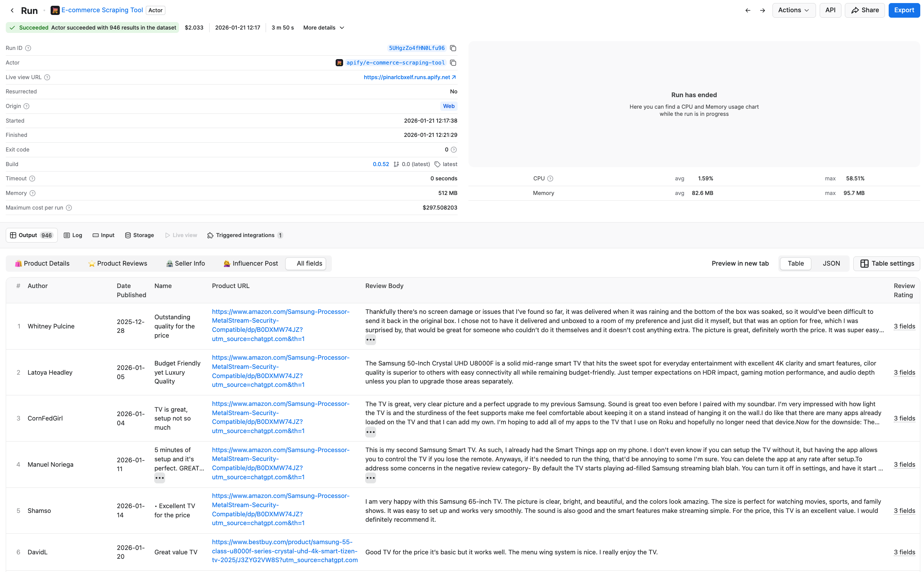Switch to Table view mode

pyautogui.click(x=795, y=263)
